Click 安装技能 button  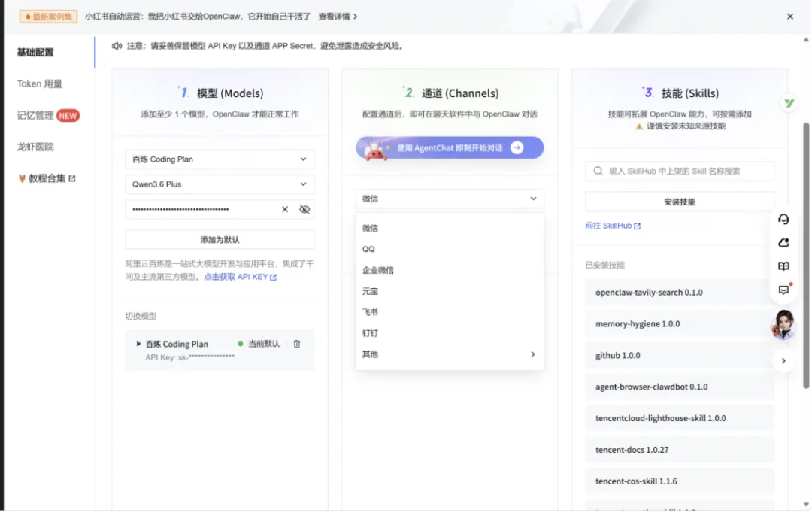[x=680, y=202]
